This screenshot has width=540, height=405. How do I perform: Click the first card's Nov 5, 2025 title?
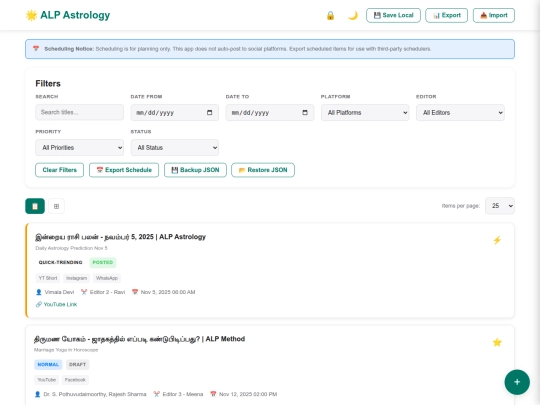click(121, 237)
